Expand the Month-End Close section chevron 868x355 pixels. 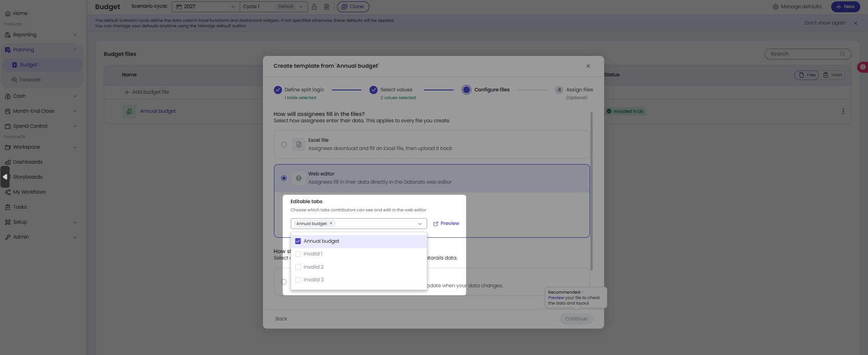[75, 111]
